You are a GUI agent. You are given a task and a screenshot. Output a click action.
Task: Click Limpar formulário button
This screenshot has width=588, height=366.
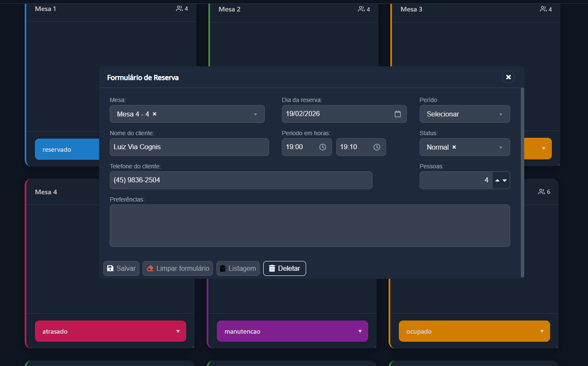(178, 268)
